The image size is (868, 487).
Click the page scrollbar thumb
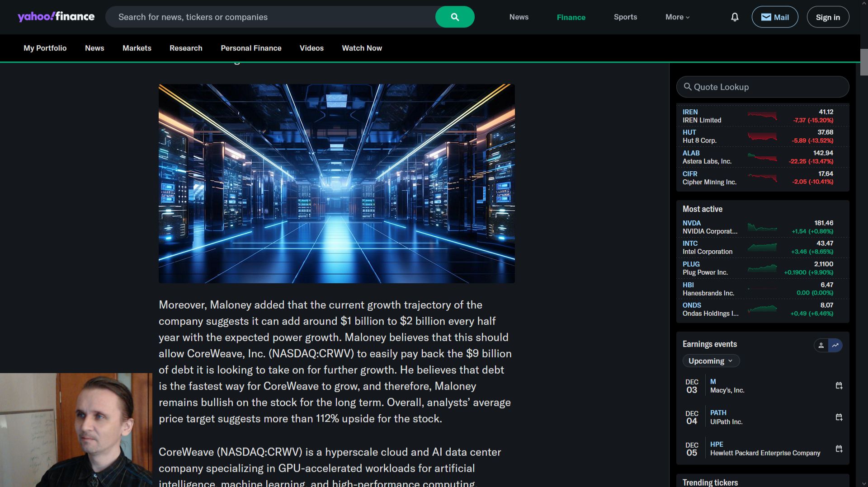864,62
